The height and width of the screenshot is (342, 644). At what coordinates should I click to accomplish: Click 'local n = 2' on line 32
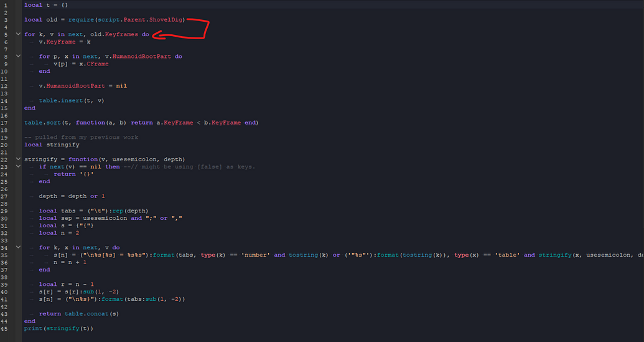coord(59,233)
